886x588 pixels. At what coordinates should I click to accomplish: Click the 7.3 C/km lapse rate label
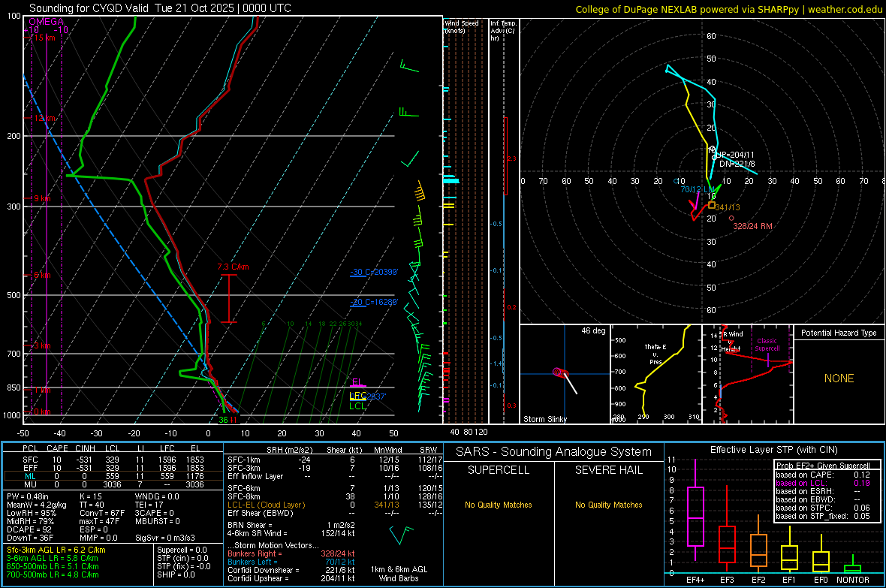(233, 267)
